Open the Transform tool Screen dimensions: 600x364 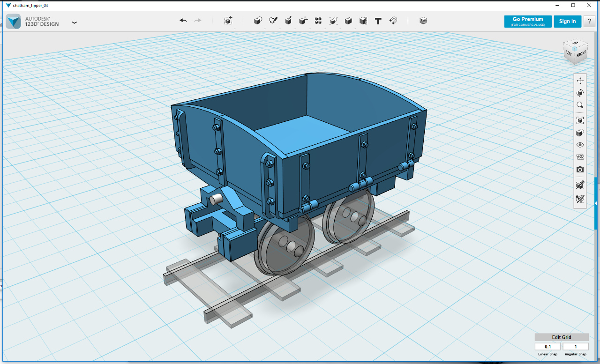point(228,21)
